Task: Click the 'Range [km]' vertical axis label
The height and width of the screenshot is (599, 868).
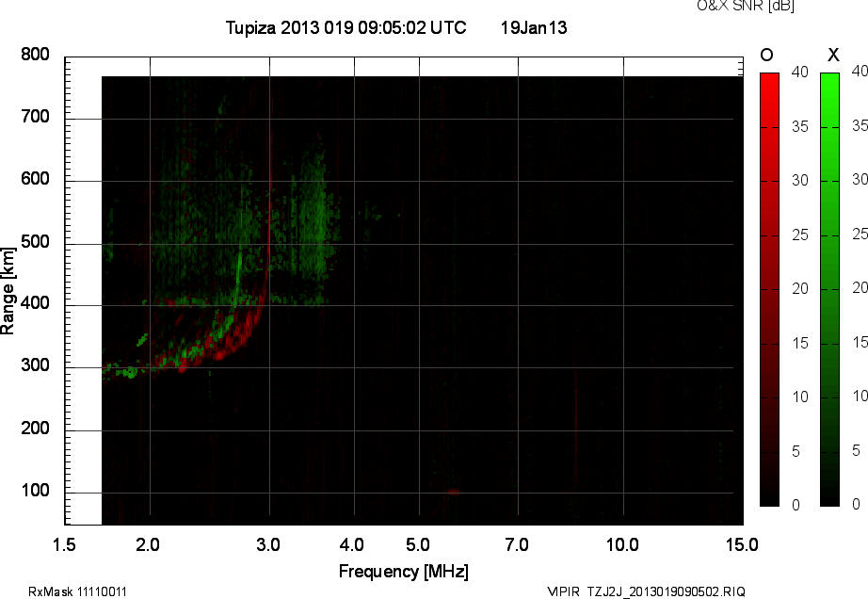Action: click(8, 290)
